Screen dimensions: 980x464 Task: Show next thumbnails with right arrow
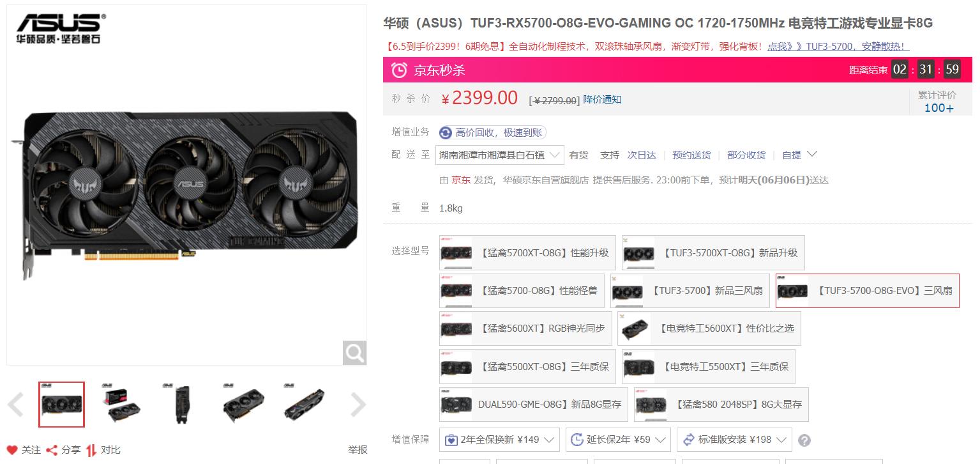pyautogui.click(x=358, y=405)
